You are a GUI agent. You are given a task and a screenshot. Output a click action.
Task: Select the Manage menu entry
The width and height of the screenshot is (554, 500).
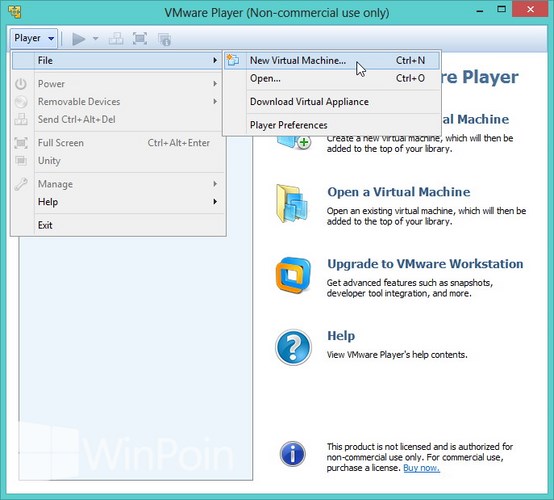[117, 184]
